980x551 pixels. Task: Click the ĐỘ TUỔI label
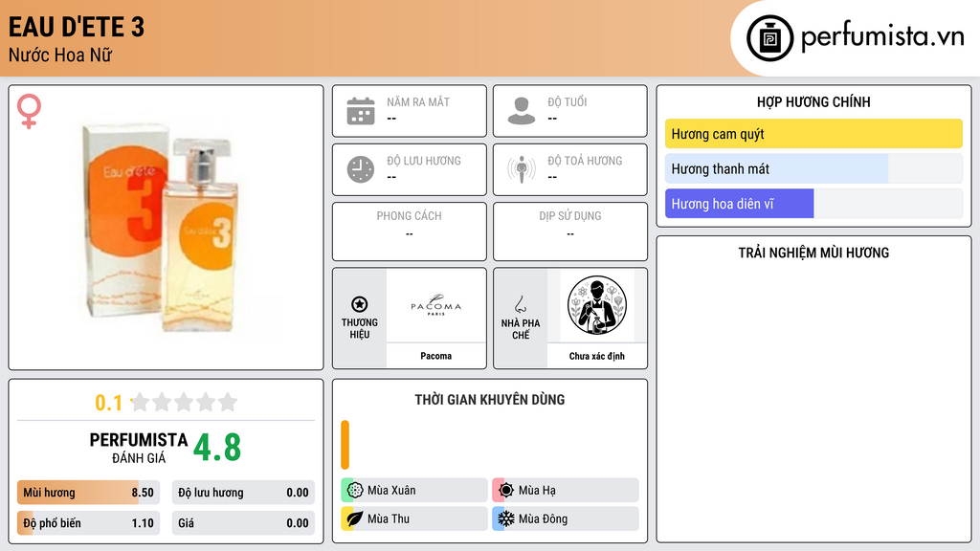coord(567,101)
